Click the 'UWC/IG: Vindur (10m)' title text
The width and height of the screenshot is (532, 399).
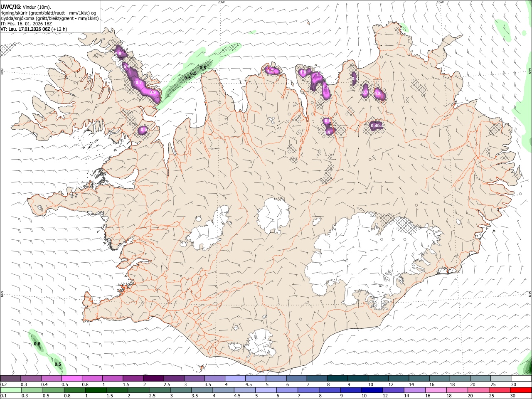[x=25, y=7]
